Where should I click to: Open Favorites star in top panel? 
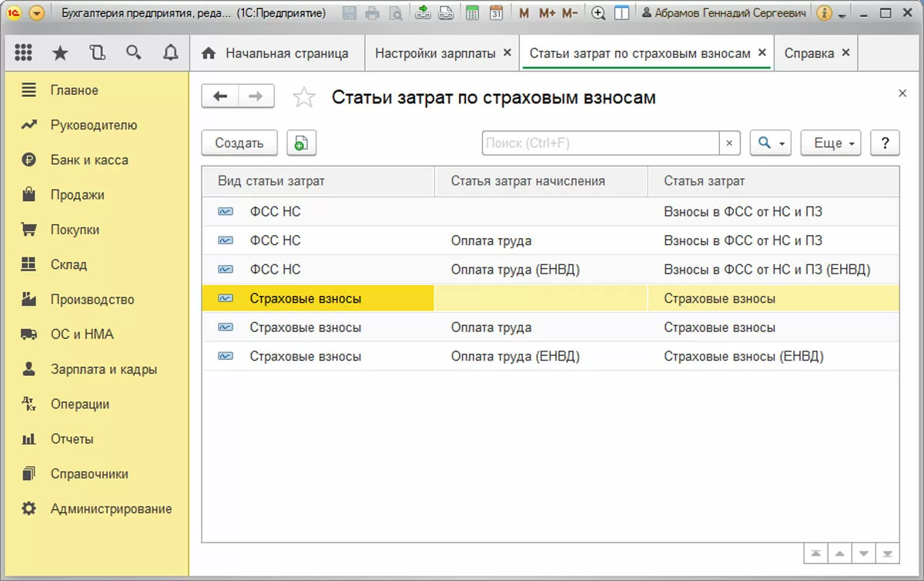60,52
